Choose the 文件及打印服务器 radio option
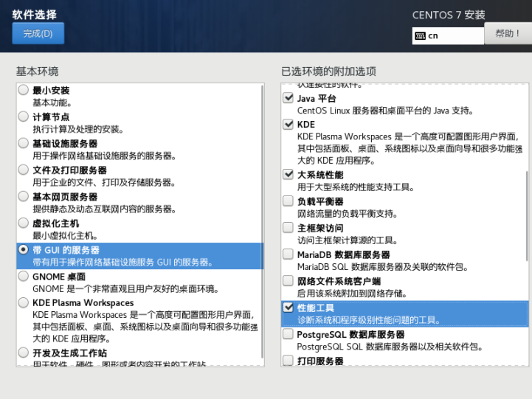The height and width of the screenshot is (399, 532). pos(23,170)
